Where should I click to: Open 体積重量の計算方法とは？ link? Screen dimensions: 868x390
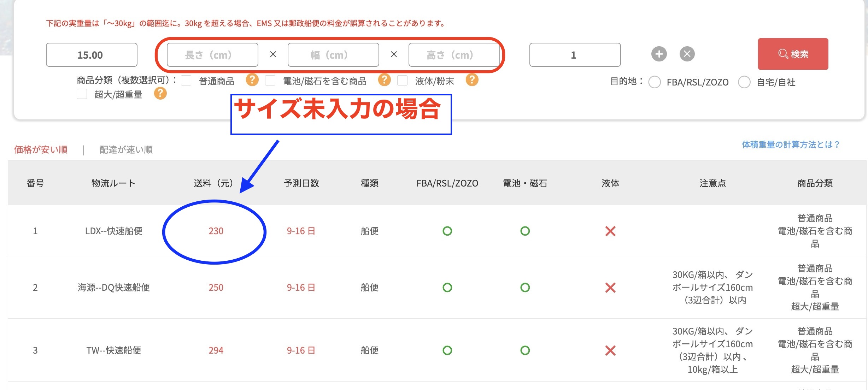[790, 144]
